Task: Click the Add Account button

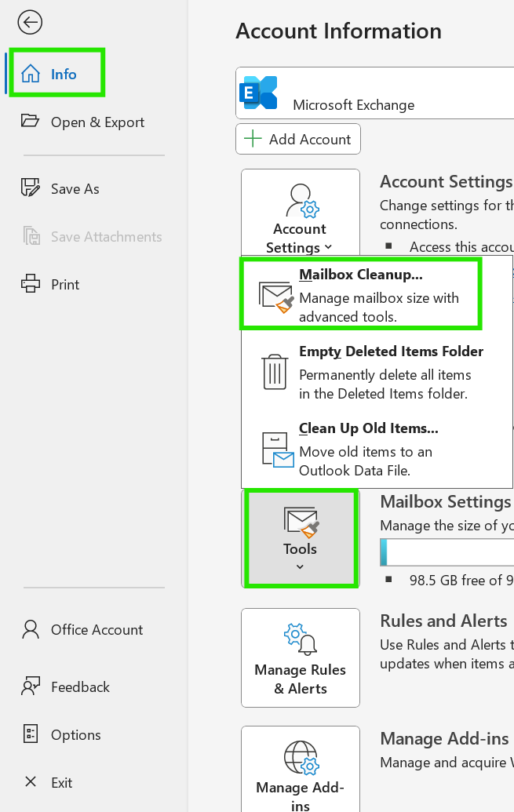Action: [x=298, y=139]
